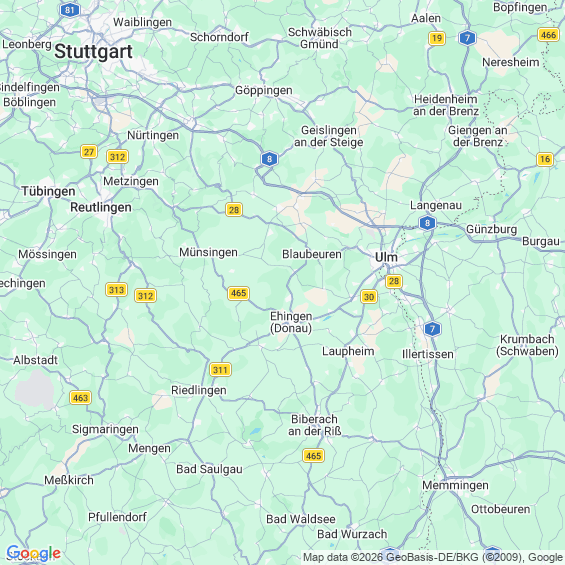
Task: Click the Google logo
Action: coord(34,553)
